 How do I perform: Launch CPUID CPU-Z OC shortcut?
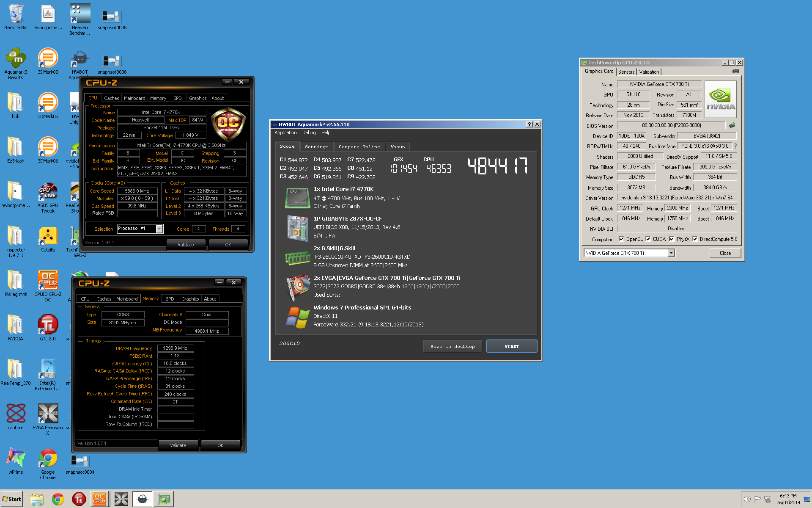pyautogui.click(x=48, y=286)
